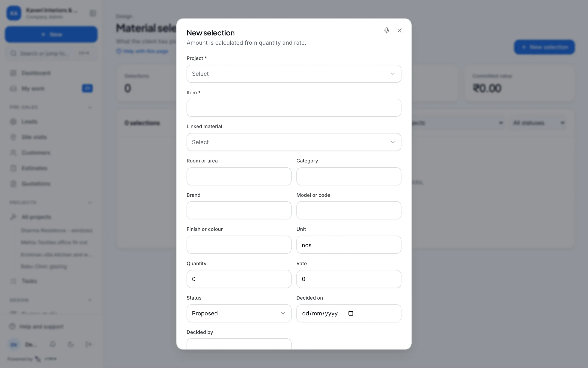
Task: Collapse the Design section chevron
Action: tap(90, 300)
